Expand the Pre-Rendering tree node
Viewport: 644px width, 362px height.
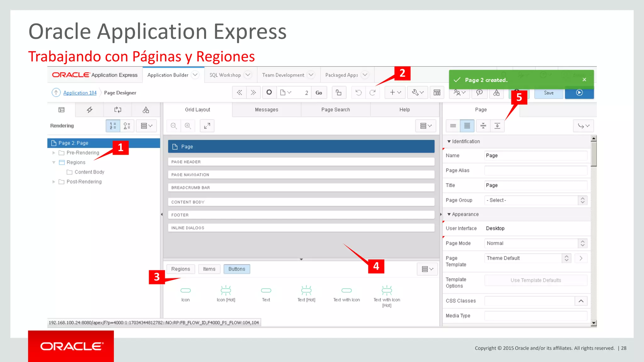pos(54,153)
